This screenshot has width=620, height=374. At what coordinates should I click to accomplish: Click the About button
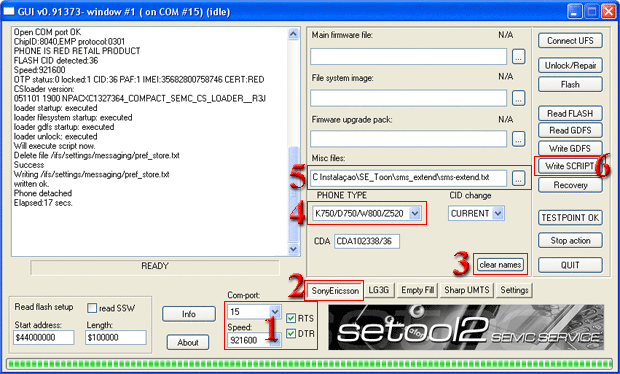pos(188,342)
